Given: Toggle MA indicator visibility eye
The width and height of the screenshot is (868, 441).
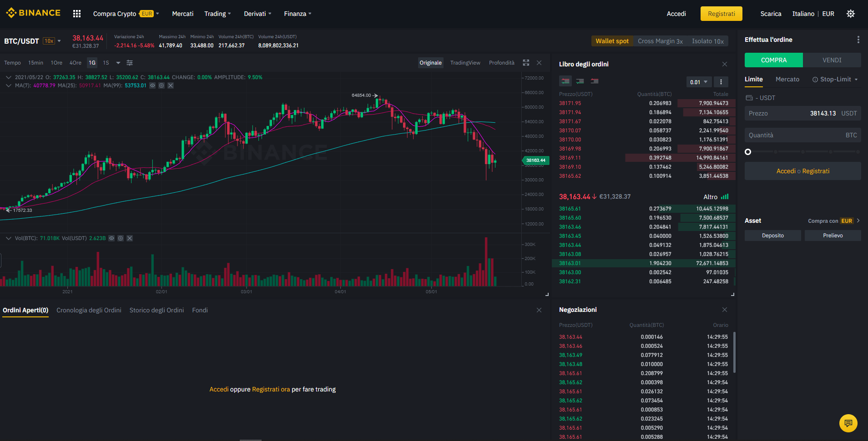Looking at the screenshot, I should click(152, 85).
